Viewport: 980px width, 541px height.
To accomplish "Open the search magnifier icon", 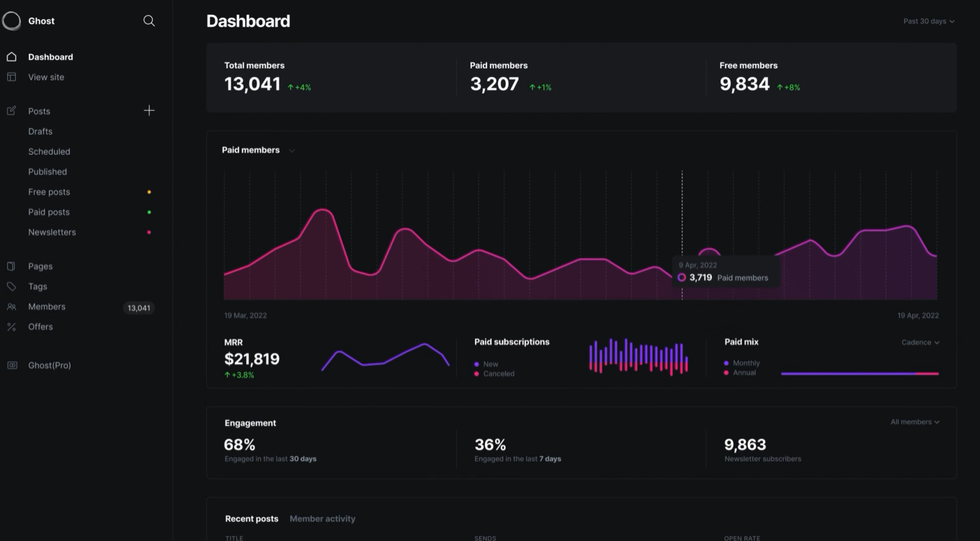I will pyautogui.click(x=149, y=21).
